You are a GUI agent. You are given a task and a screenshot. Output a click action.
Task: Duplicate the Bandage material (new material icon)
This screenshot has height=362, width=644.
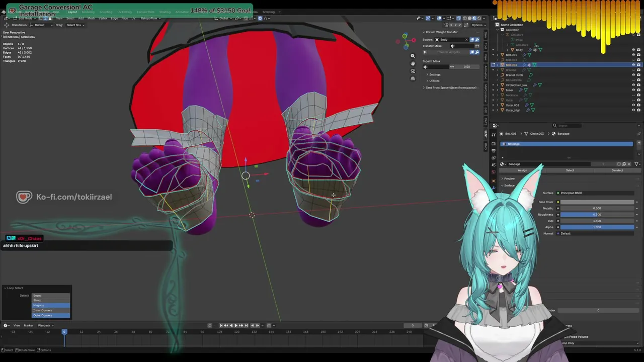624,164
